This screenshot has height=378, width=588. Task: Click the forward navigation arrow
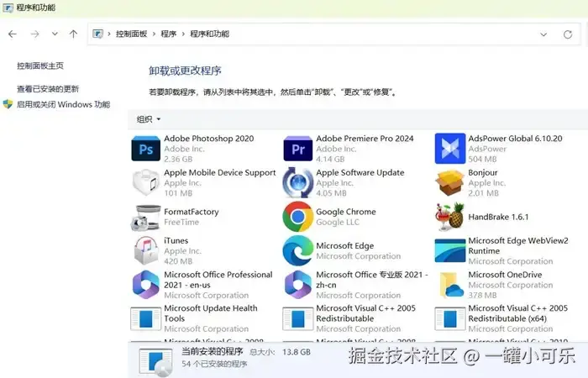coord(35,34)
